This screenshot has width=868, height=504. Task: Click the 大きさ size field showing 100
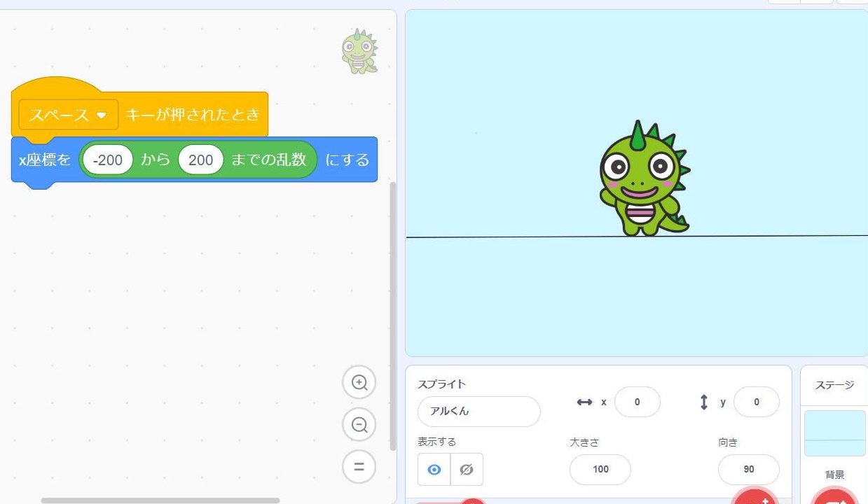click(x=600, y=470)
